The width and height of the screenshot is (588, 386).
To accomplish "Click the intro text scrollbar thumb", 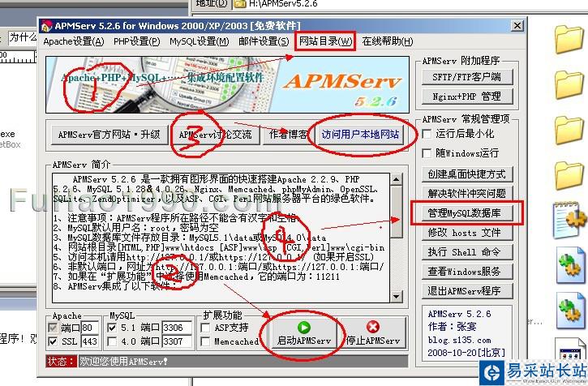I will [x=396, y=212].
